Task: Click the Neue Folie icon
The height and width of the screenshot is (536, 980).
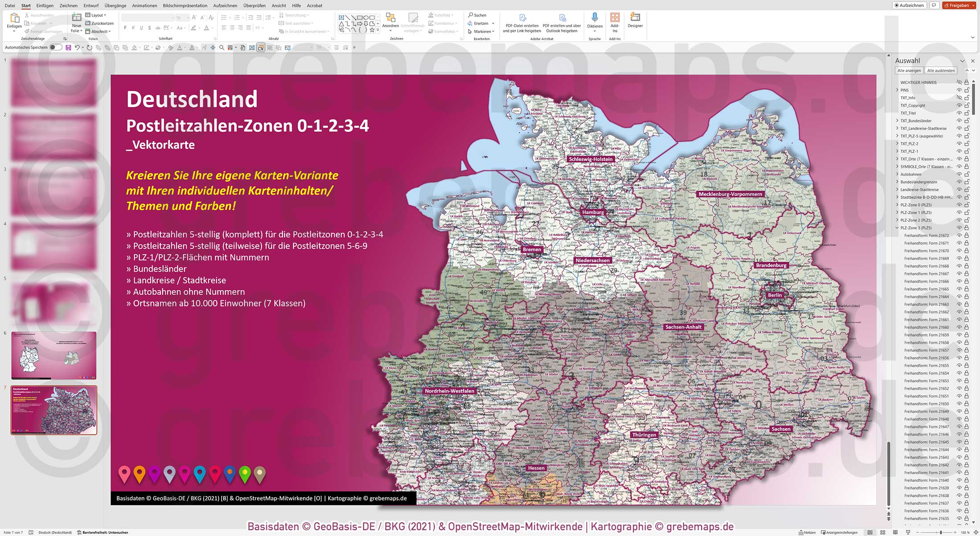Action: tap(76, 17)
